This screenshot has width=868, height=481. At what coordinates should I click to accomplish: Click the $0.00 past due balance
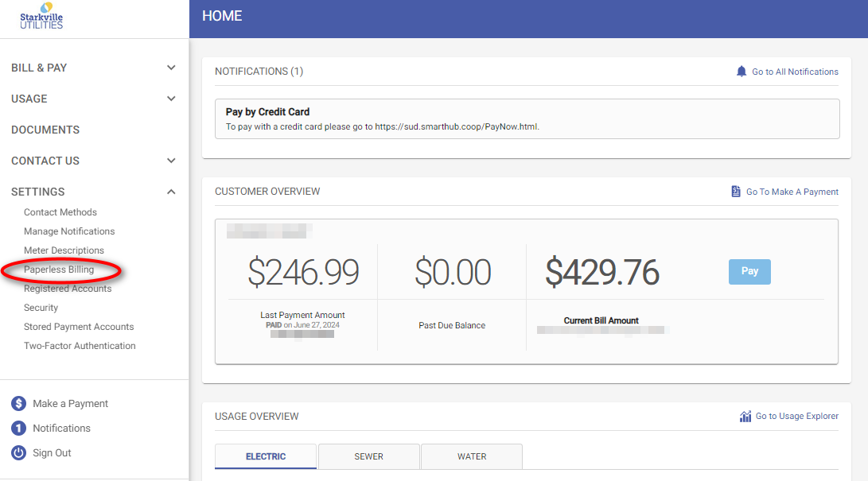(x=453, y=272)
